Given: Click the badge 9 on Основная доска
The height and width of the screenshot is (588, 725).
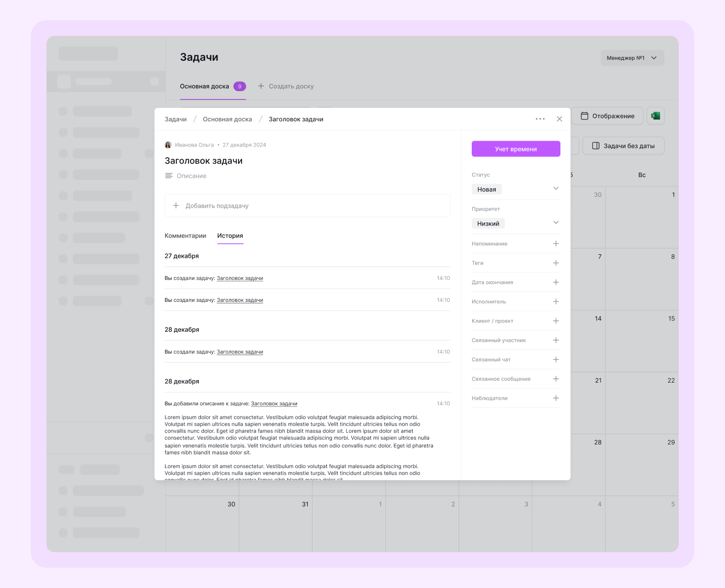Looking at the screenshot, I should [240, 86].
